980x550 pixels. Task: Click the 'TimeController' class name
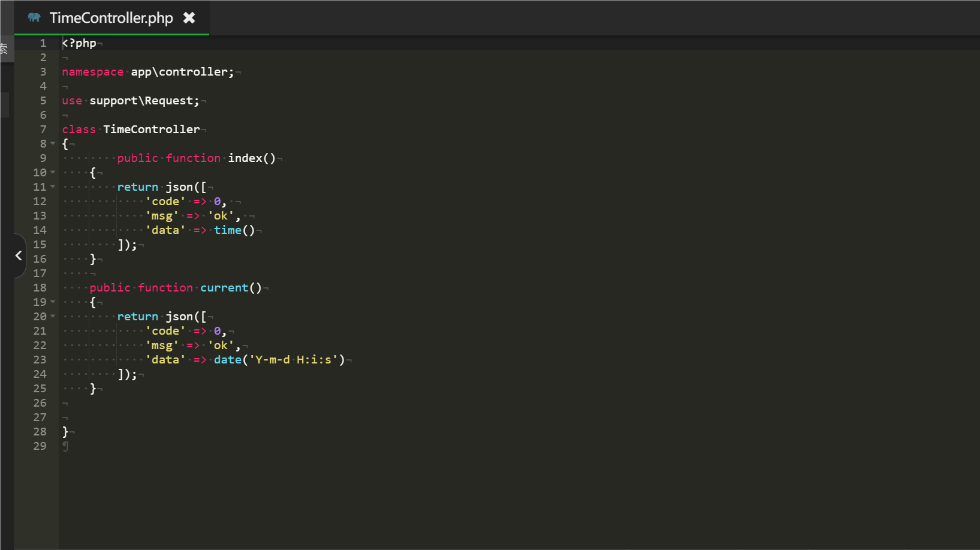(152, 130)
